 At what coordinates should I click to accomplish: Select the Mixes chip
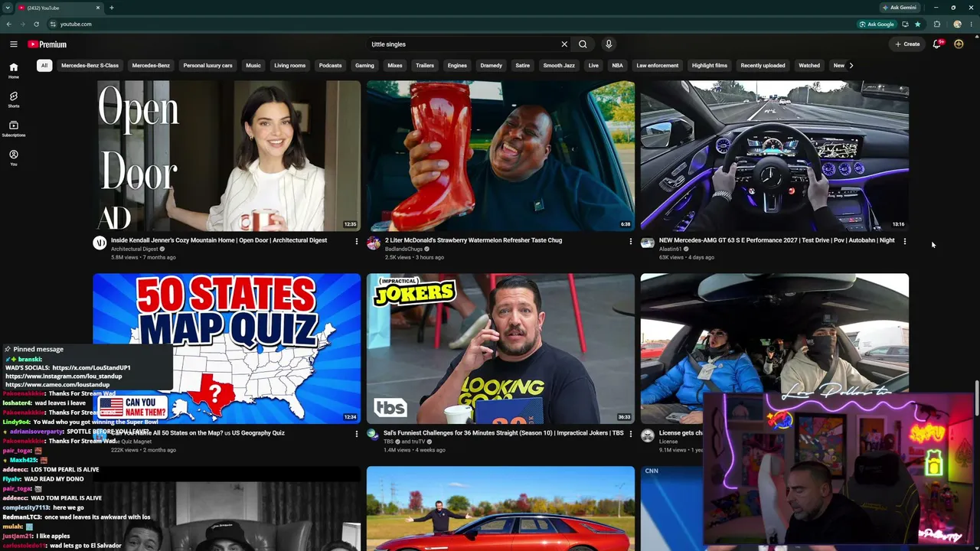click(x=395, y=65)
